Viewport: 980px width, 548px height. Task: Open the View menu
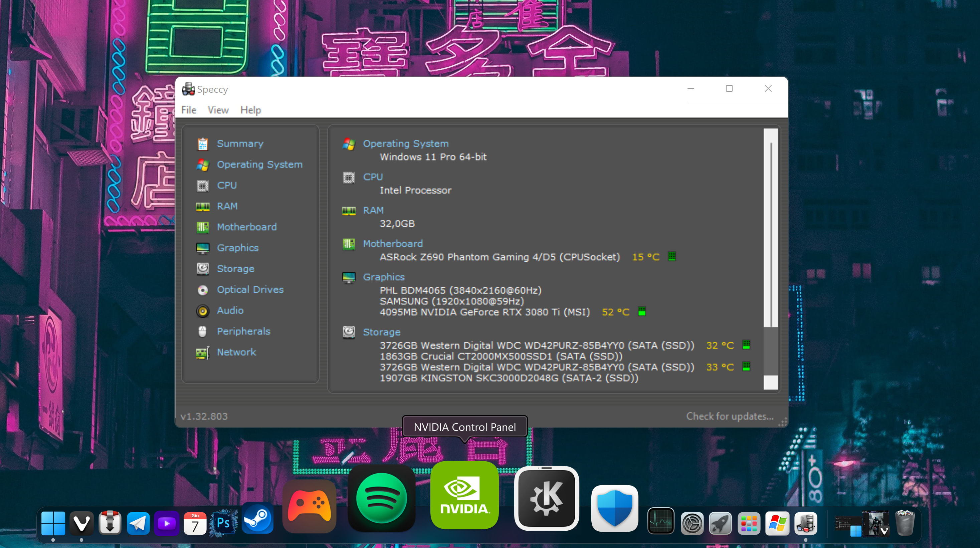[x=218, y=110]
